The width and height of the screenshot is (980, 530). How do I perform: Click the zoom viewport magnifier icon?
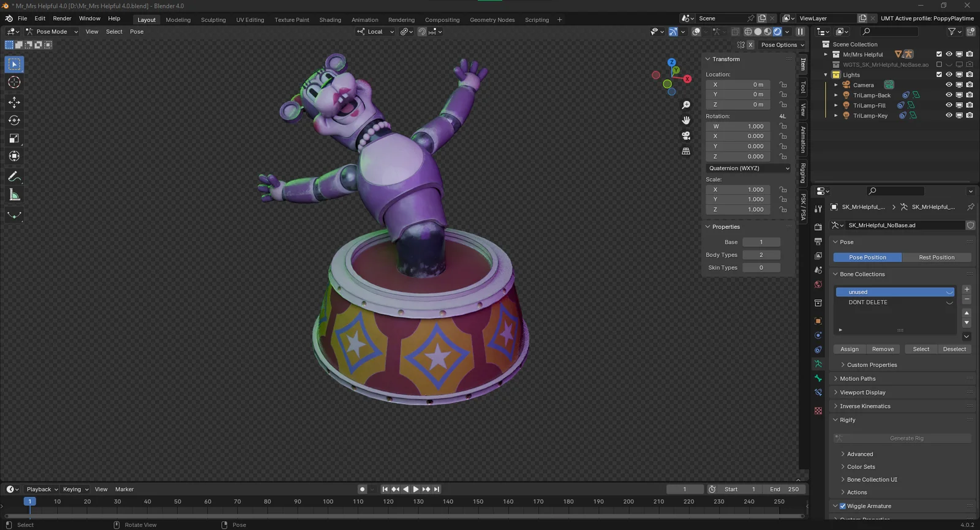[686, 105]
